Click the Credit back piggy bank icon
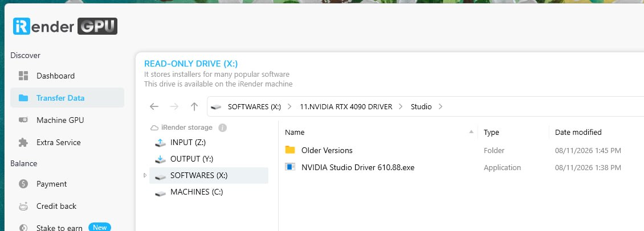 pos(23,207)
